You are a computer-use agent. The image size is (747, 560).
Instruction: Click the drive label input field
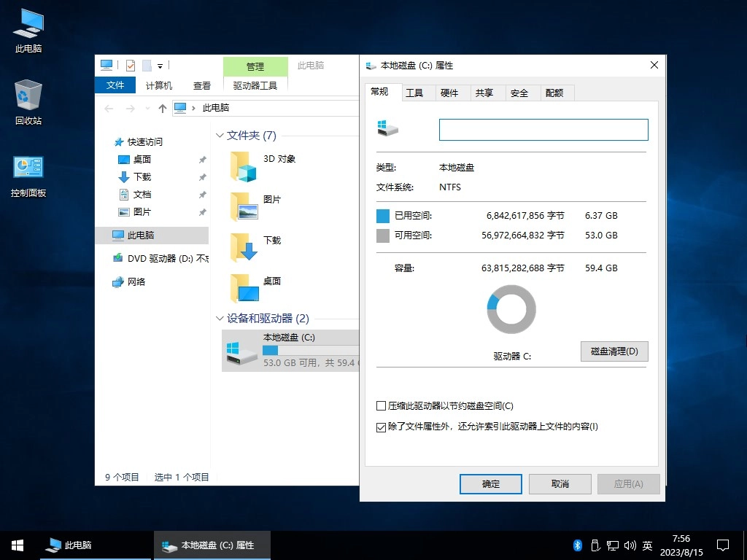coord(543,129)
